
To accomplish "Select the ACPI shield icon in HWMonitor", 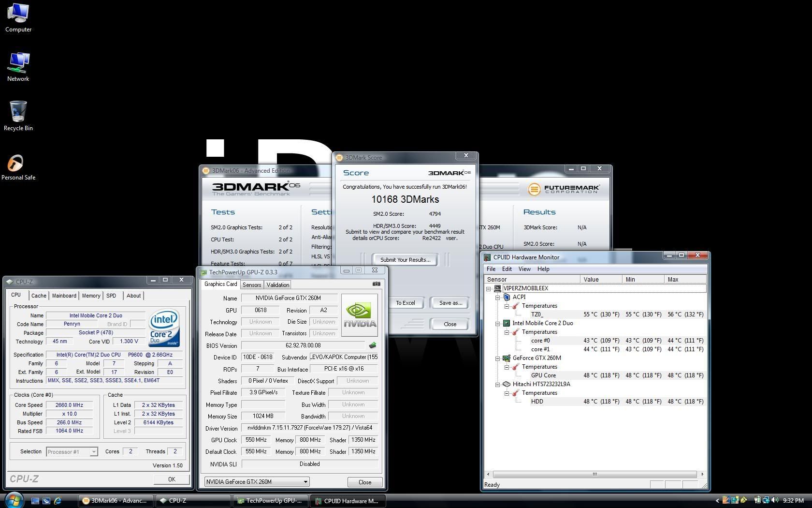I will 507,297.
